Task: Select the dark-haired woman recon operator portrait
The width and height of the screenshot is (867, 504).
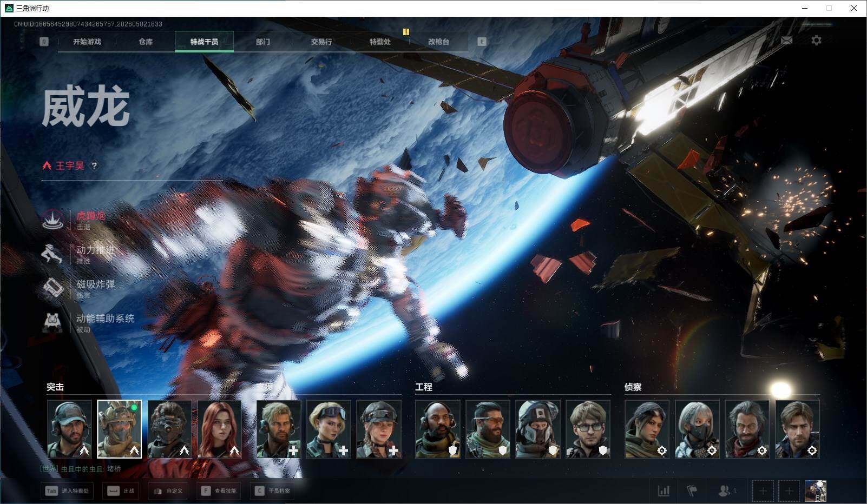Action: pos(647,429)
